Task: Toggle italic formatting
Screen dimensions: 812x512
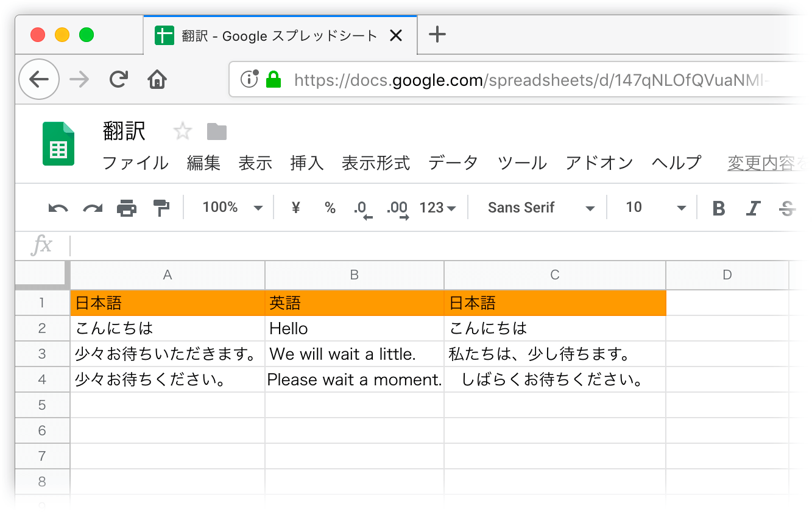Action: tap(753, 208)
